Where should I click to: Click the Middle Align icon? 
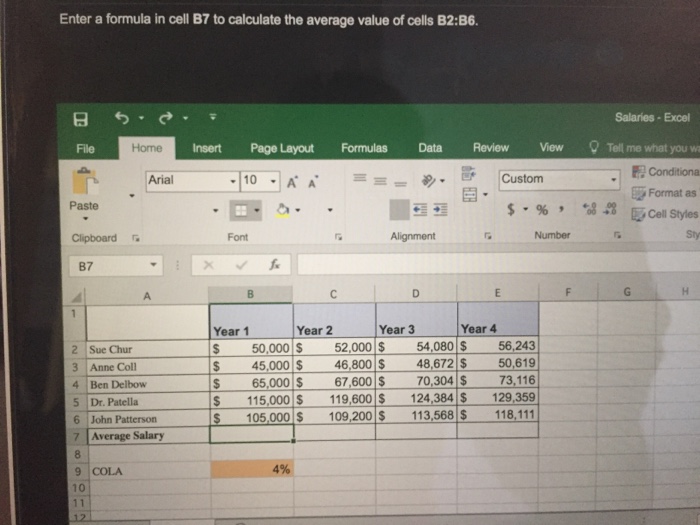coord(380,181)
